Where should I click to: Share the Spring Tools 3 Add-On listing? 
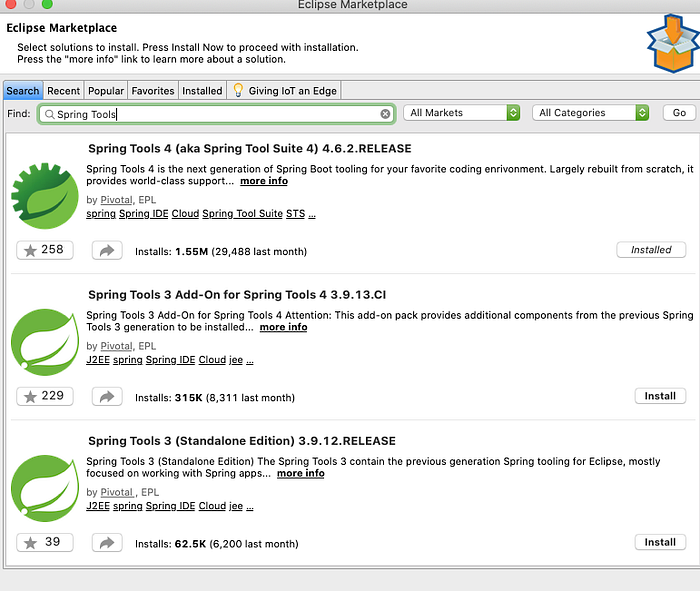coord(107,396)
